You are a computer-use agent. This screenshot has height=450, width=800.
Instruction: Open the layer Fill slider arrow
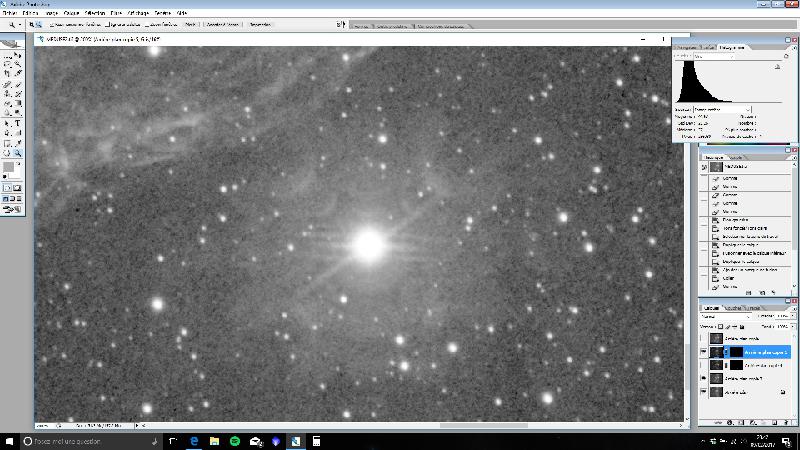pos(792,327)
